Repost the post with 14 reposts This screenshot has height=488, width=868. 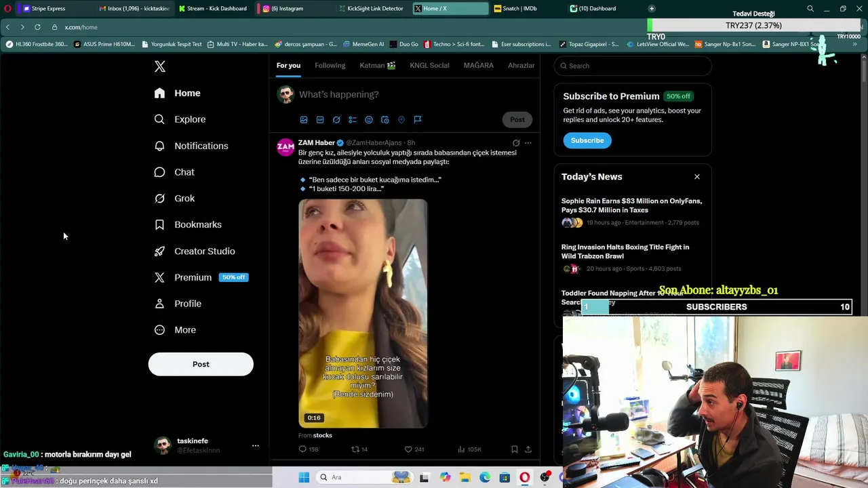[359, 449]
